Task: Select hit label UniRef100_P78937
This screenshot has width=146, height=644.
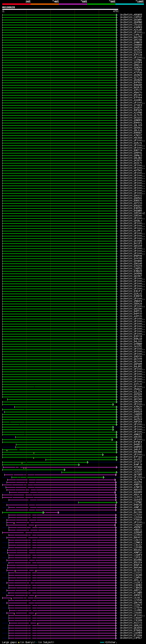Action: point(131,520)
